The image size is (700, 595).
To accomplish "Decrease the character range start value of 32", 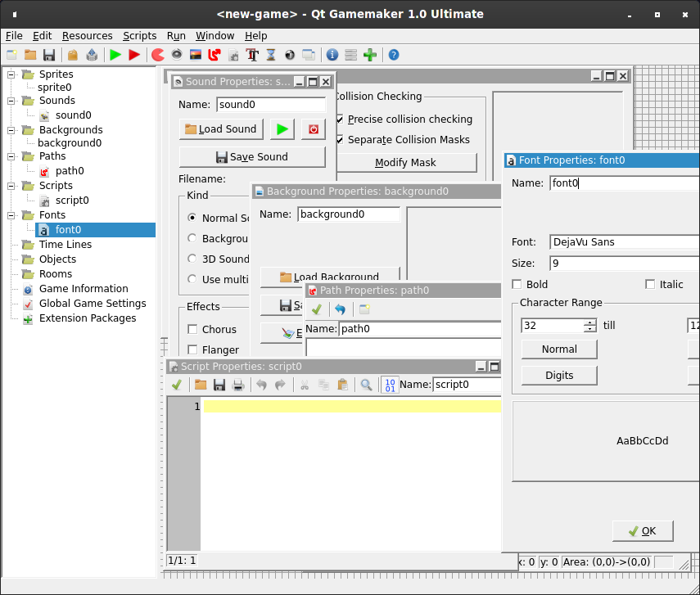I will [x=589, y=329].
